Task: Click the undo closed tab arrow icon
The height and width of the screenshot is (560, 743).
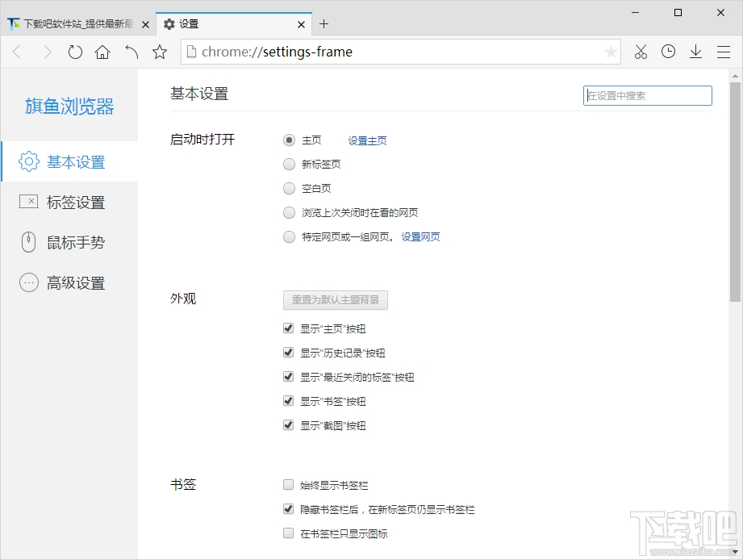Action: (x=131, y=51)
